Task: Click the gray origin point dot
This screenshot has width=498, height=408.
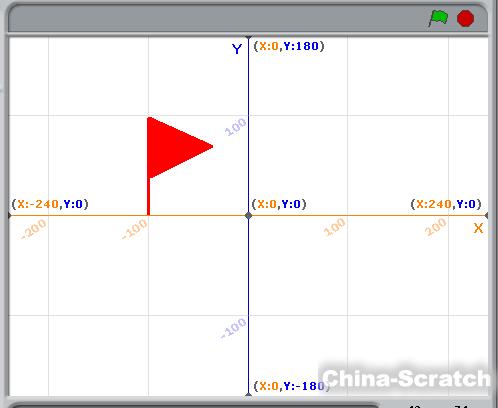Action: coord(248,215)
